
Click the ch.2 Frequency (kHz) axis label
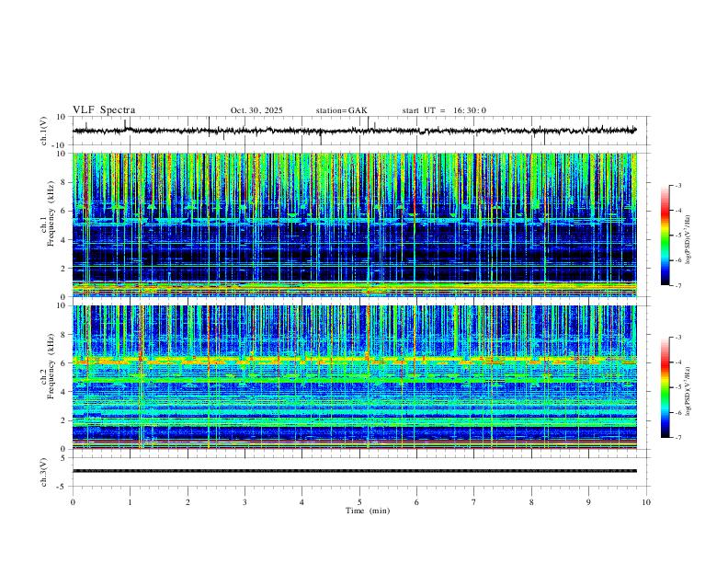[x=48, y=366]
